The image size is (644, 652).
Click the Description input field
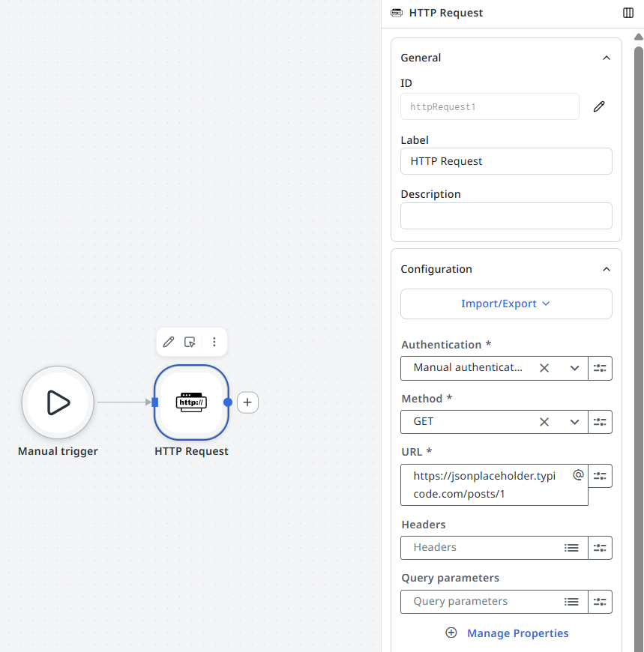click(x=506, y=216)
